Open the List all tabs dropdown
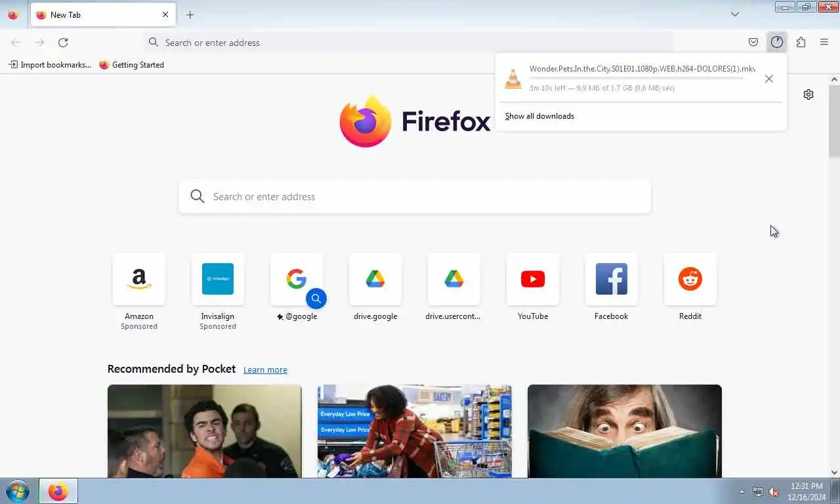The width and height of the screenshot is (840, 504). (x=735, y=14)
